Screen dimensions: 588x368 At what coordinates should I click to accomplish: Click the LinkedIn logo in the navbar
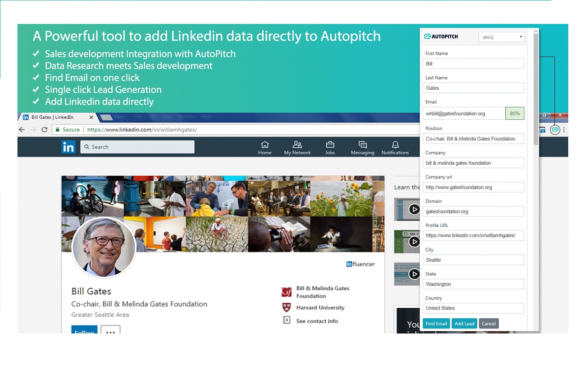click(68, 147)
